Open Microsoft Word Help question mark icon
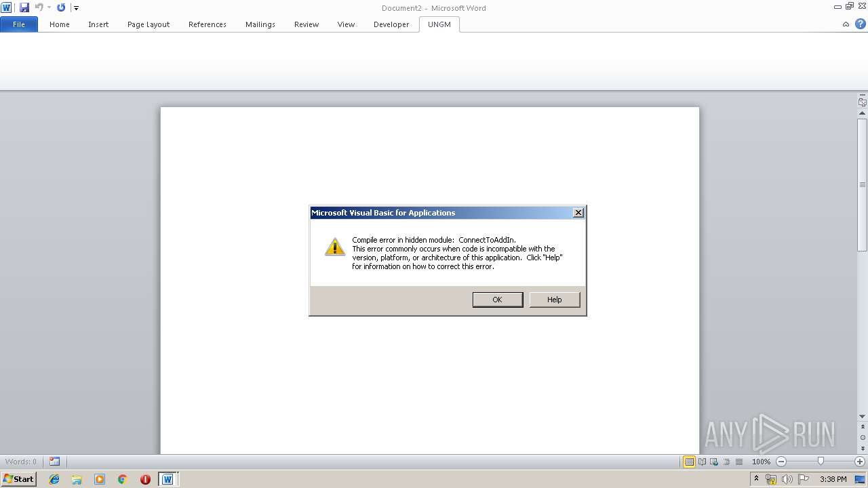The image size is (868, 488). (x=860, y=24)
